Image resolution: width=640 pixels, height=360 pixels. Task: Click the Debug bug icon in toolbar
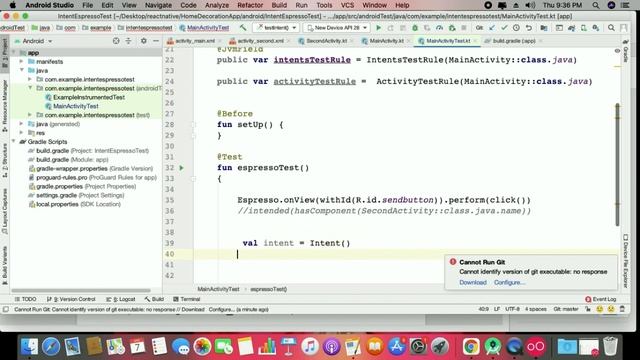click(x=415, y=28)
